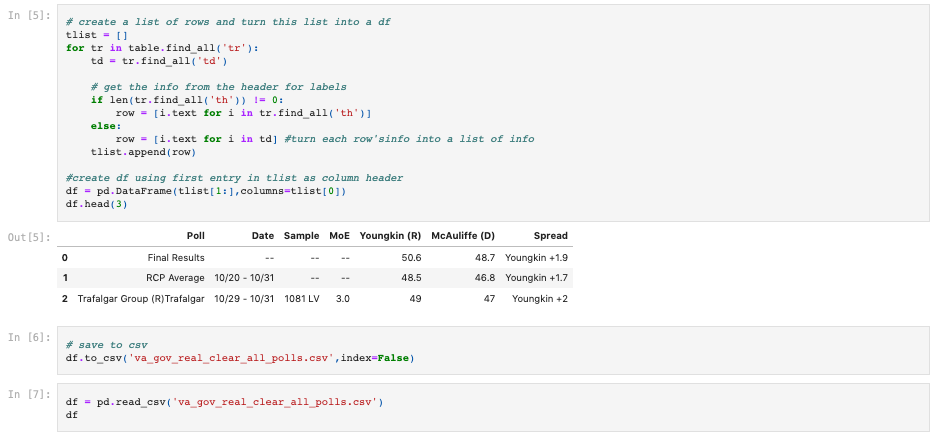Viewport: 940px width, 438px height.
Task: Click the pd.read_csv code line
Action: click(x=224, y=401)
